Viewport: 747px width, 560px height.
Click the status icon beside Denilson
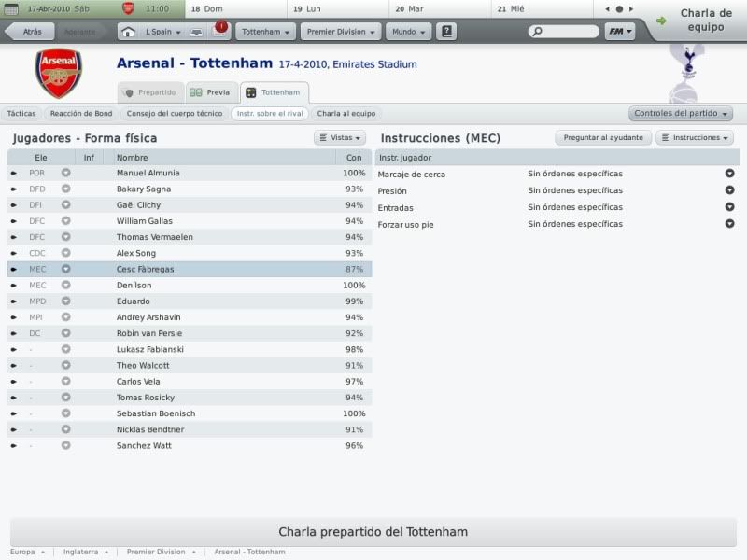click(x=65, y=285)
